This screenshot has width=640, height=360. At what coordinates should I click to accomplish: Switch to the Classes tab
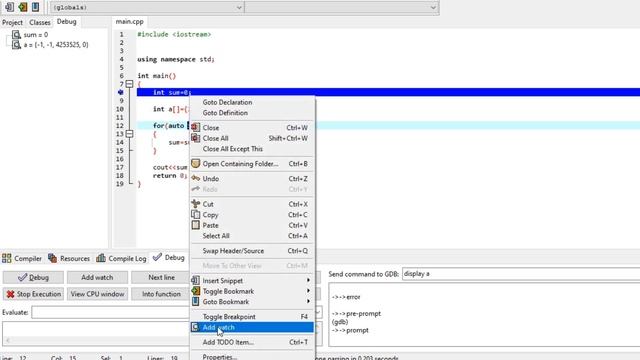[40, 22]
